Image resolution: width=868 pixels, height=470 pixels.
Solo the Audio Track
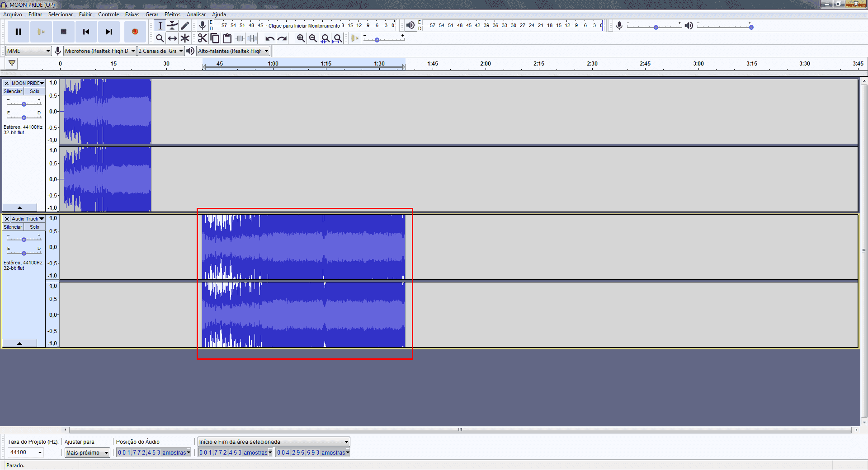[x=35, y=227]
